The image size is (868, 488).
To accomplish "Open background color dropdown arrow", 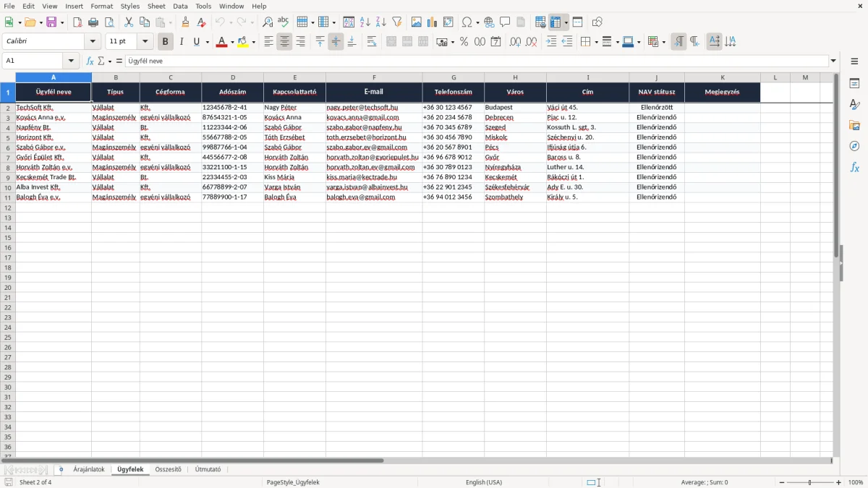I will [254, 42].
